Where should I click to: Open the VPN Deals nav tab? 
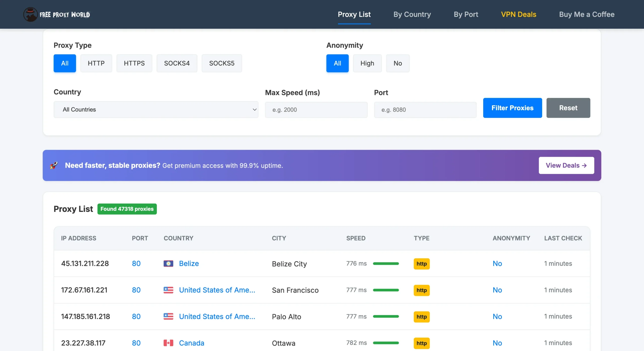click(518, 14)
